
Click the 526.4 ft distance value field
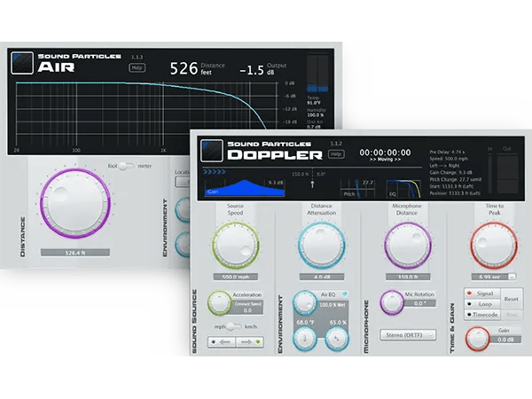coord(75,253)
